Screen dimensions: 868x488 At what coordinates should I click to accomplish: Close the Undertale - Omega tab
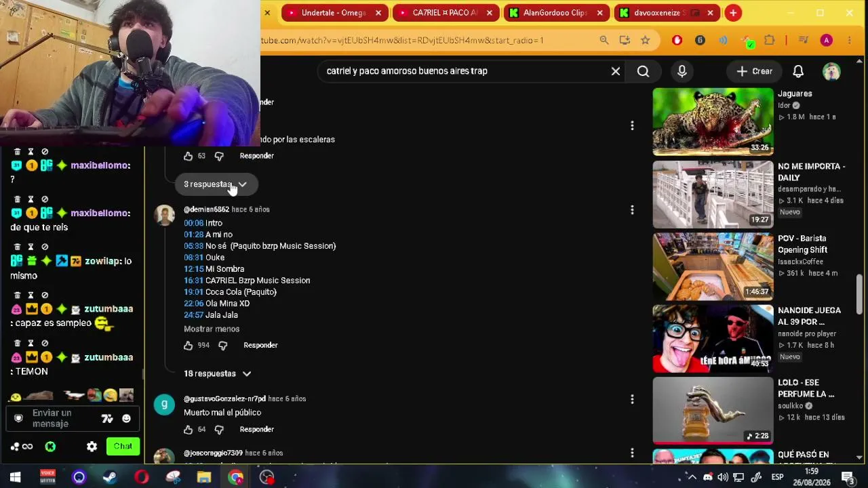click(378, 13)
